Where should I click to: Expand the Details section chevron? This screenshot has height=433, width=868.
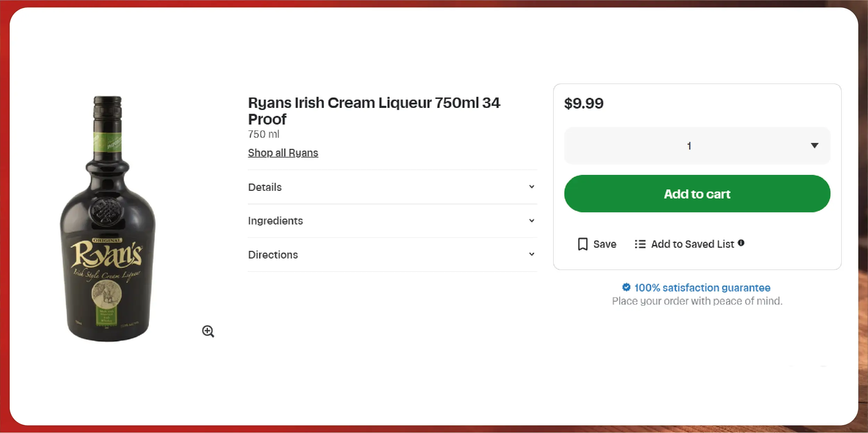[531, 187]
